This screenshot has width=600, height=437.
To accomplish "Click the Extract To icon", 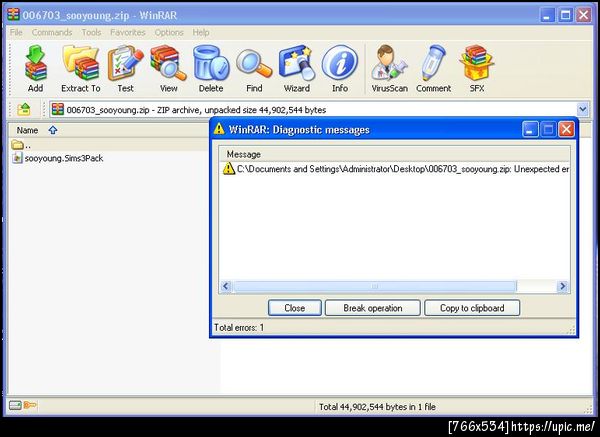I will point(81,63).
